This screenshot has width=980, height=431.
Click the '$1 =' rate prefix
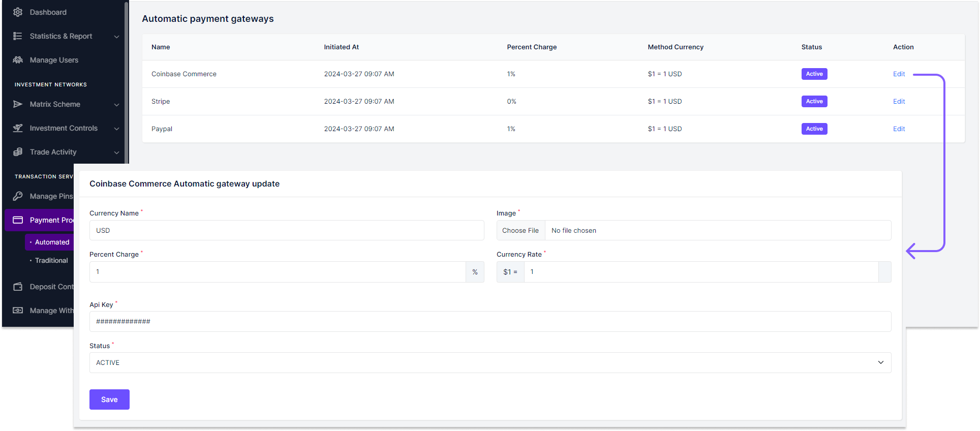pos(510,272)
